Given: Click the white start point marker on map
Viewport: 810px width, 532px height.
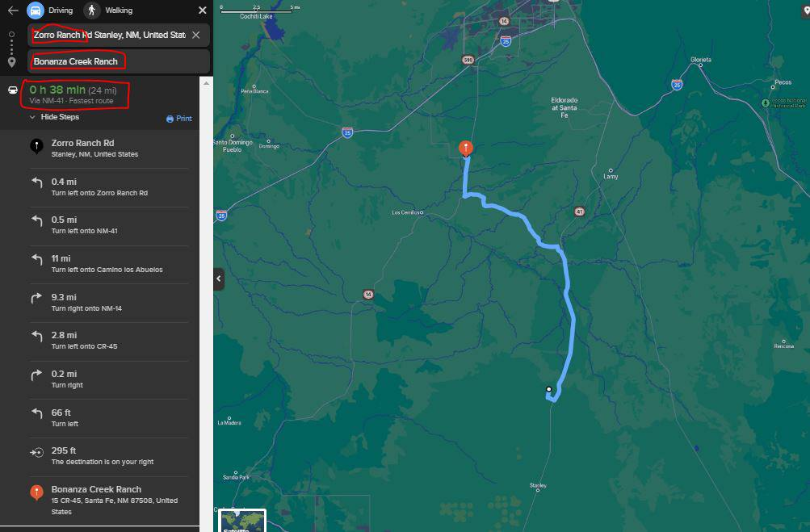Looking at the screenshot, I should click(x=548, y=389).
